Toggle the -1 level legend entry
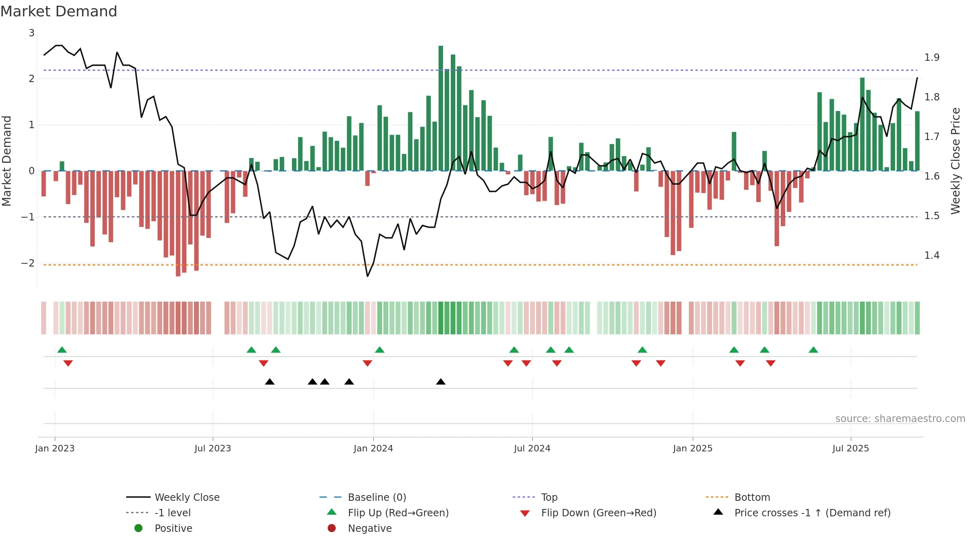The image size is (980, 551). tap(158, 513)
